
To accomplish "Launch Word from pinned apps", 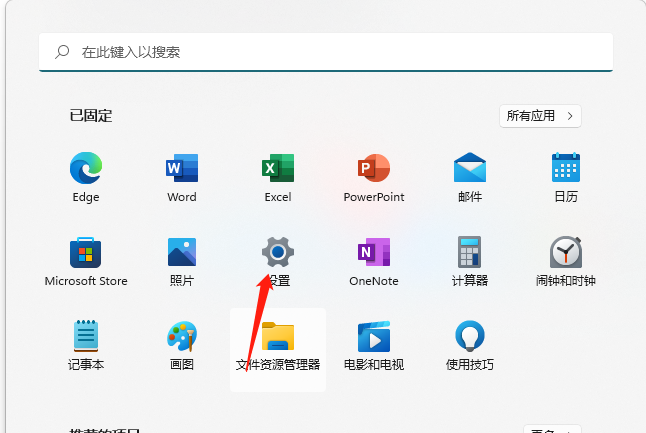I will pyautogui.click(x=182, y=168).
